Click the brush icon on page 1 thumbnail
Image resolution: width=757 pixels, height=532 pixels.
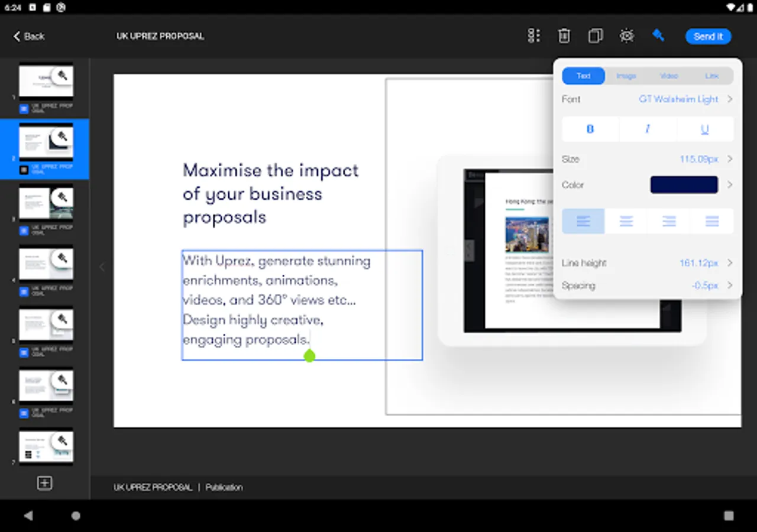coord(62,76)
